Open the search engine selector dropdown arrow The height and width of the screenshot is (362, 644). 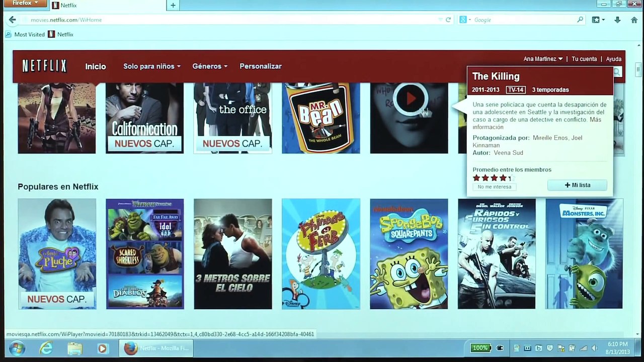pos(469,20)
